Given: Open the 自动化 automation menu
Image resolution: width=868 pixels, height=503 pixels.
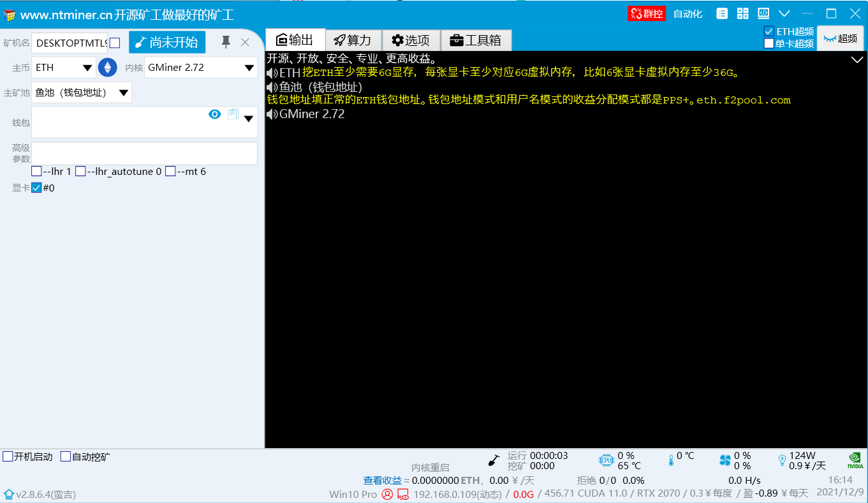Looking at the screenshot, I should point(688,13).
